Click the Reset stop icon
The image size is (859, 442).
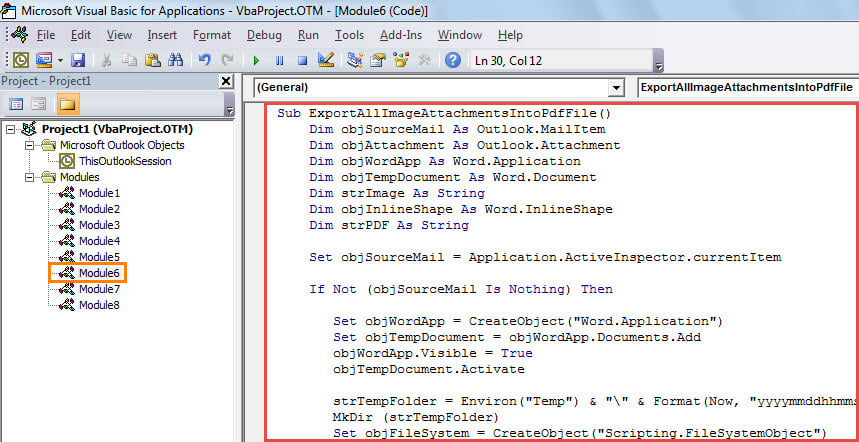click(x=300, y=61)
